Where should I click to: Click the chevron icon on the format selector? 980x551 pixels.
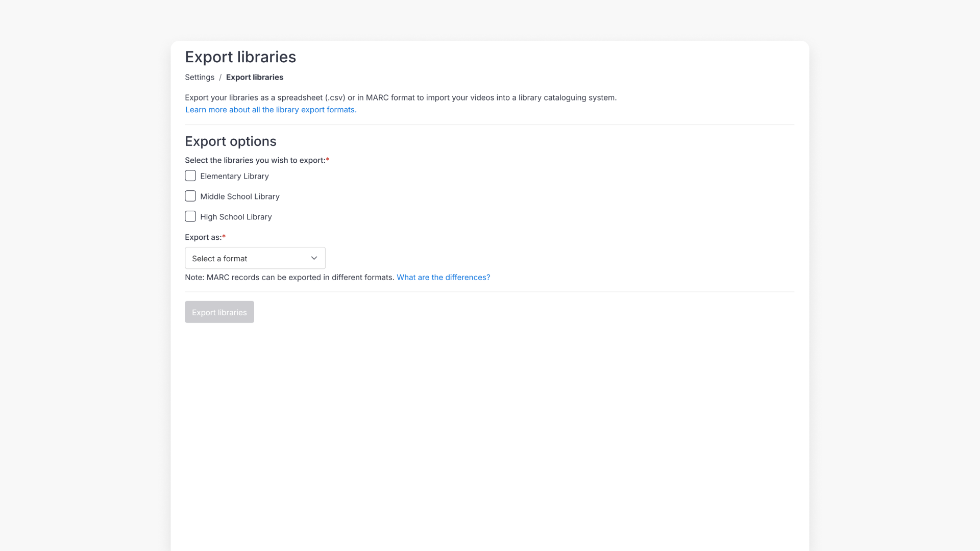coord(313,258)
